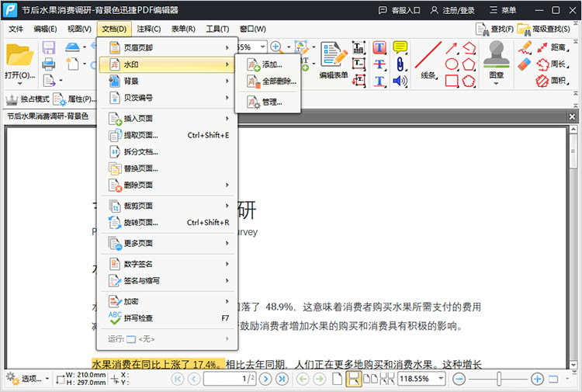Open the 打开(O) folder icon
This screenshot has width=582, height=392.
point(19,55)
